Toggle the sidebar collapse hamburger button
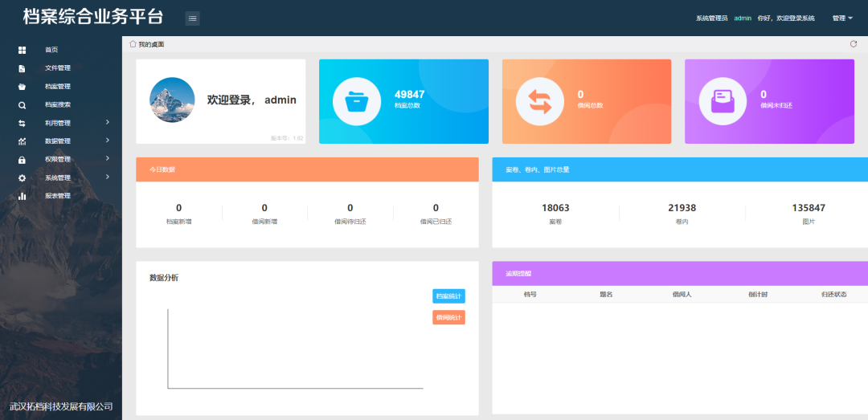This screenshot has height=420, width=868. point(193,18)
